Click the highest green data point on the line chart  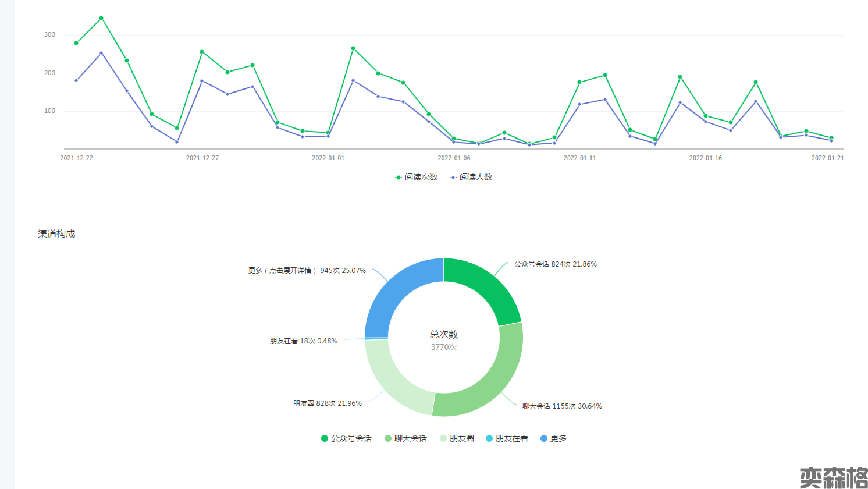click(x=101, y=18)
